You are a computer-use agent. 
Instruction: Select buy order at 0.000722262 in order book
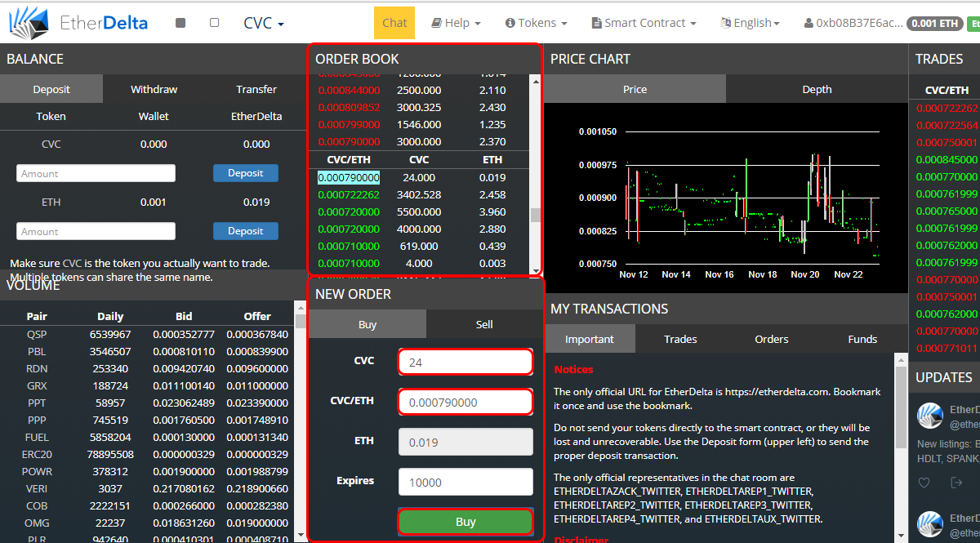[x=419, y=194]
